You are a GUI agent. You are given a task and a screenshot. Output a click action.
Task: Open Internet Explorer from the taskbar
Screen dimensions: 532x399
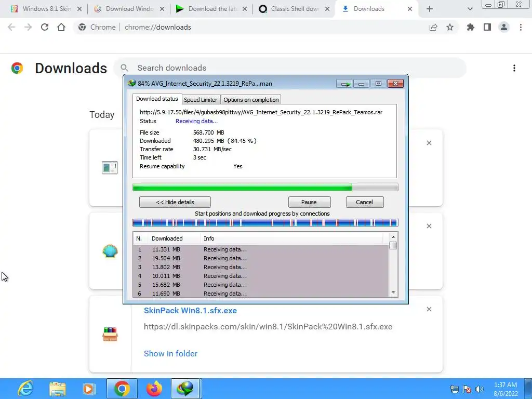point(25,389)
